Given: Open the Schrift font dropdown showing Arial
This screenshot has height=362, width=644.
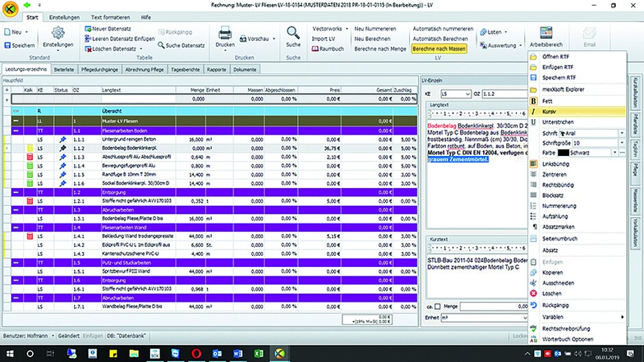Looking at the screenshot, I should point(622,133).
